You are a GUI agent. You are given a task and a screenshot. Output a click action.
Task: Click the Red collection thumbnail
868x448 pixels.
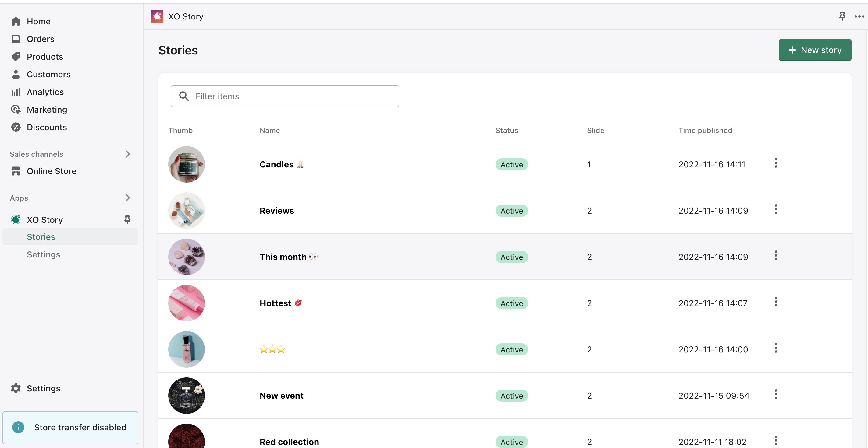(x=186, y=438)
